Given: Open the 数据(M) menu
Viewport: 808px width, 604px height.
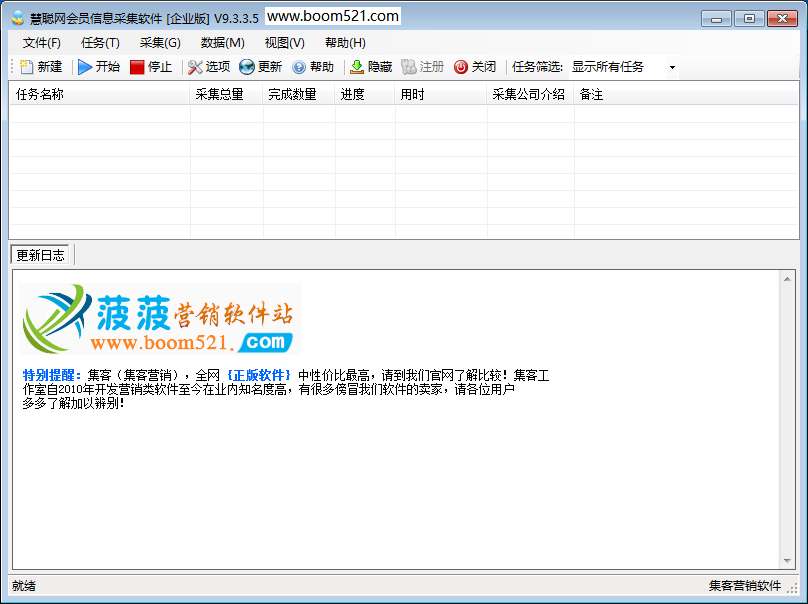Looking at the screenshot, I should point(223,43).
